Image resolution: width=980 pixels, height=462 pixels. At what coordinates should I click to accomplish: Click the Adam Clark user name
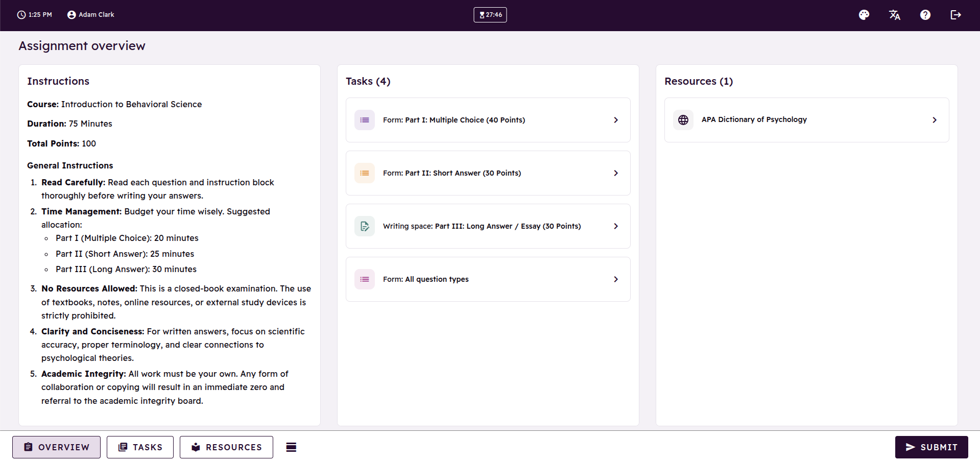click(97, 15)
